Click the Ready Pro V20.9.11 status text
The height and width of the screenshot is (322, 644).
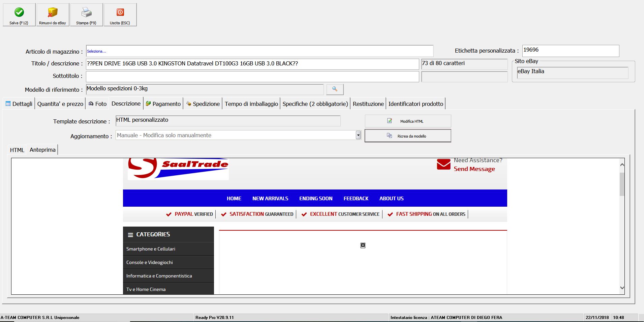pos(215,318)
